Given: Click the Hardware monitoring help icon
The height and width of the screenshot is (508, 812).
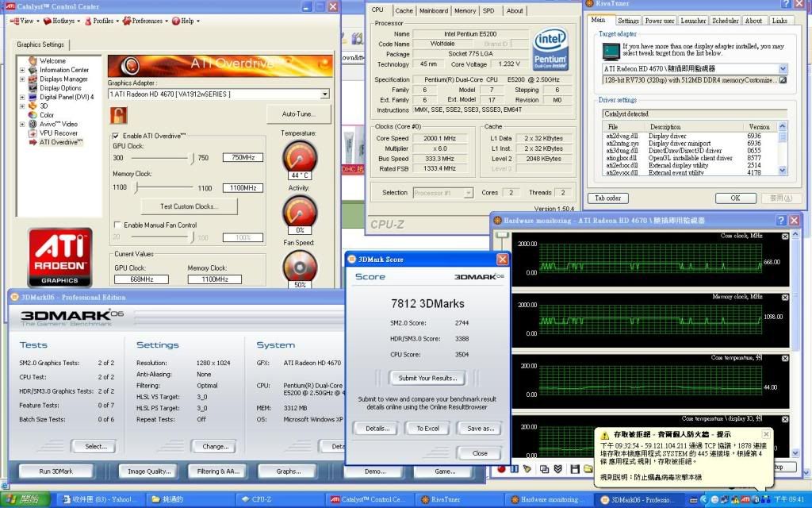Looking at the screenshot, I should (781, 221).
